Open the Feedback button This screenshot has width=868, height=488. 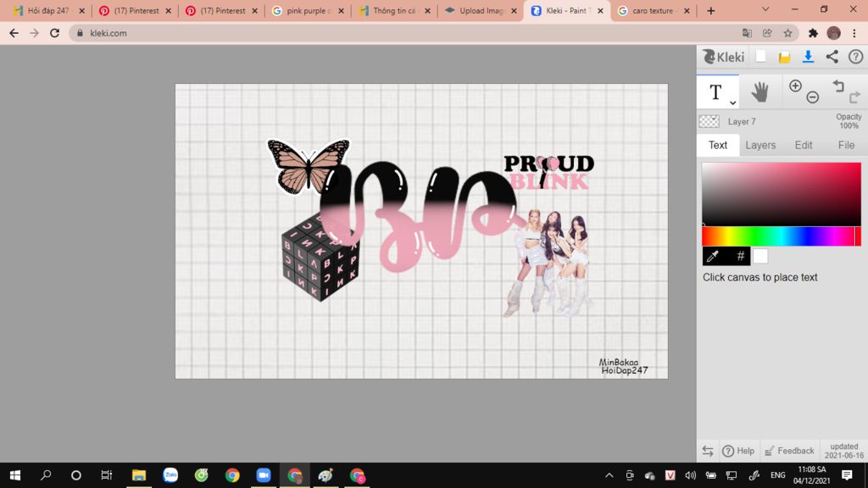[x=789, y=451]
